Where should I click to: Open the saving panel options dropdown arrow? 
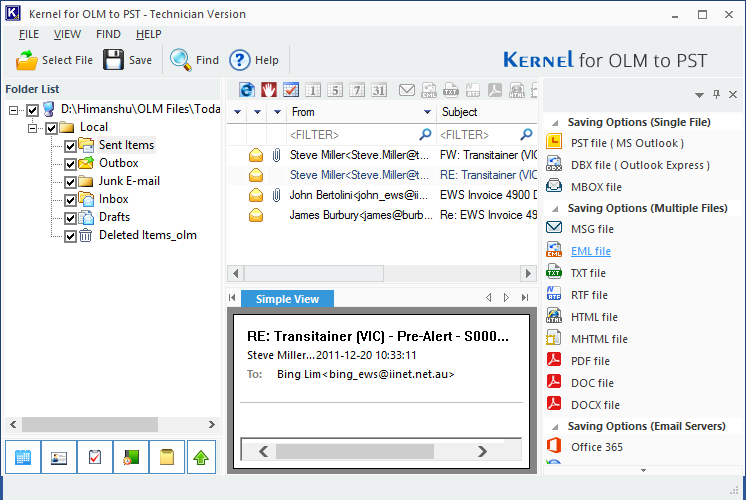click(x=699, y=95)
